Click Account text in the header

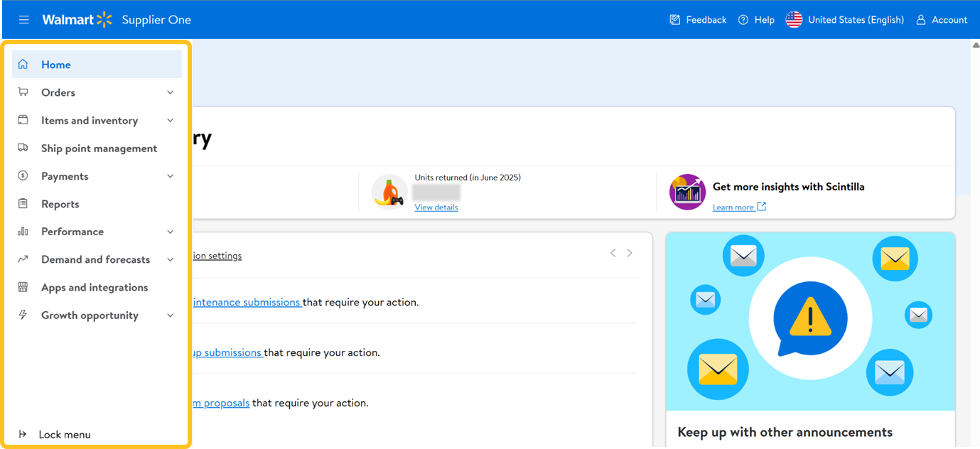[x=949, y=20]
